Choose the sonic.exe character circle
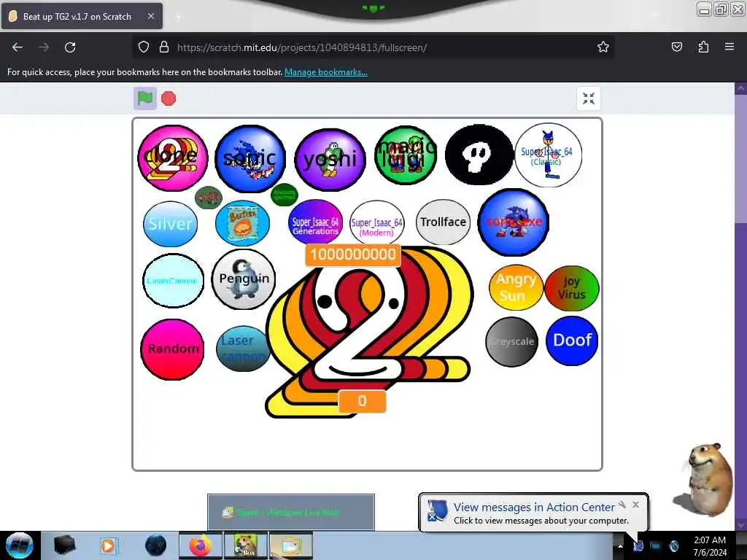Screen dimensions: 747x560 [513, 222]
